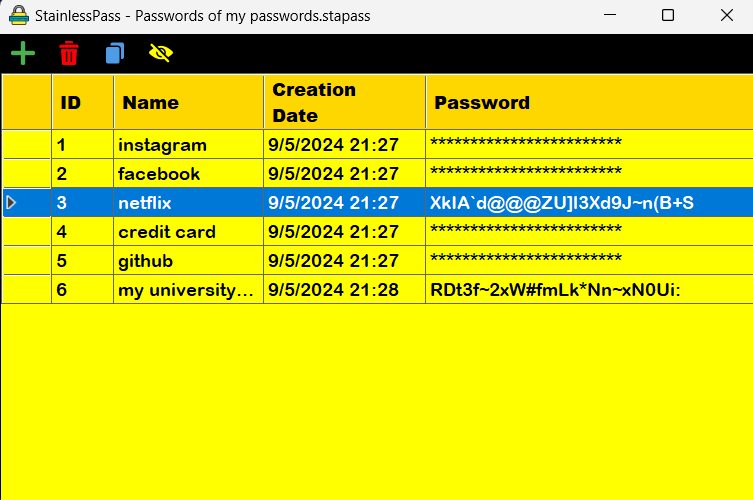Image resolution: width=753 pixels, height=500 pixels.
Task: Click the masked password of the facebook row
Action: coord(526,171)
